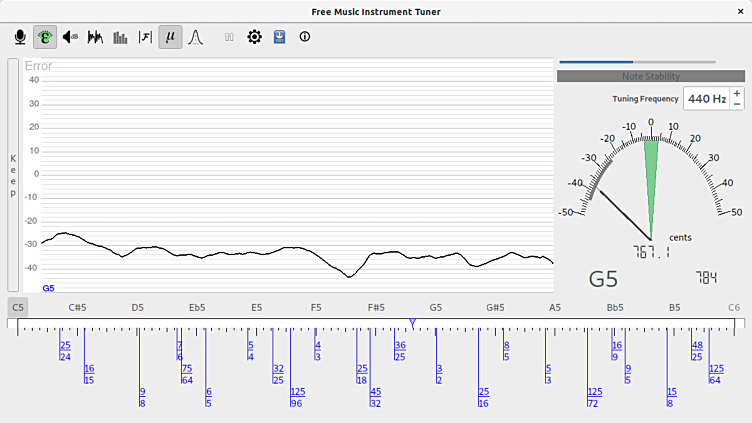
Task: Click the Note Stability bar
Action: point(650,76)
